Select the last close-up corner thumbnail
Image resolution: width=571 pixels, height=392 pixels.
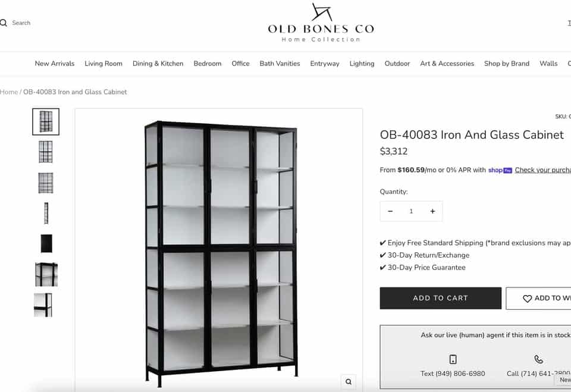pos(43,305)
